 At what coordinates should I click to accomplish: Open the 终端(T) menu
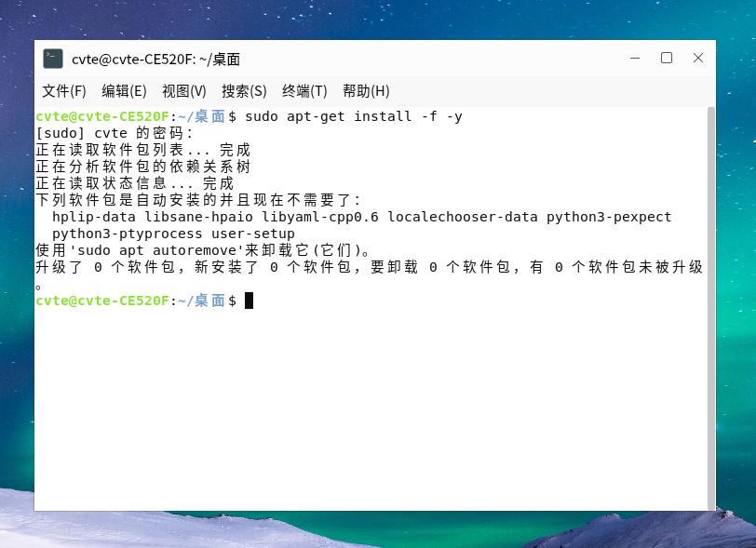pos(304,91)
